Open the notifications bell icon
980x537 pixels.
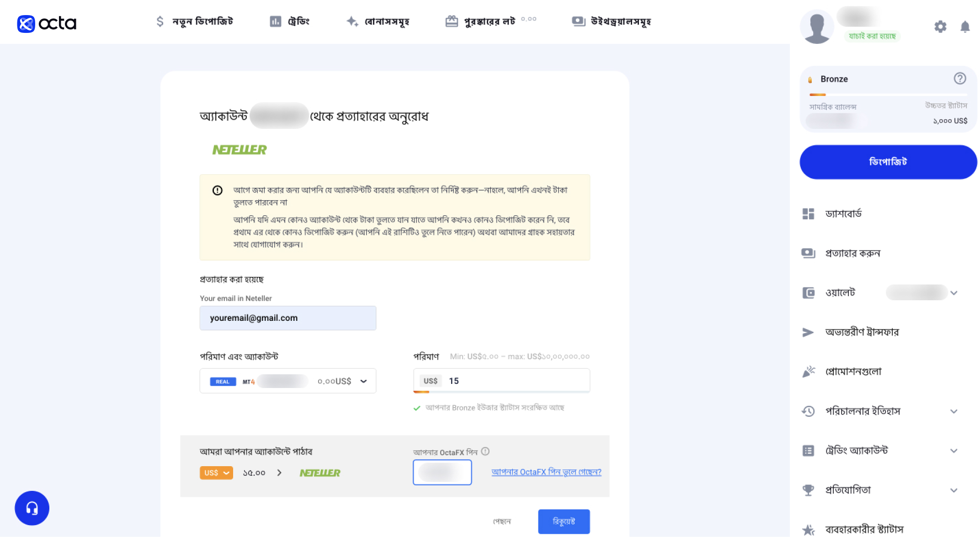click(965, 27)
